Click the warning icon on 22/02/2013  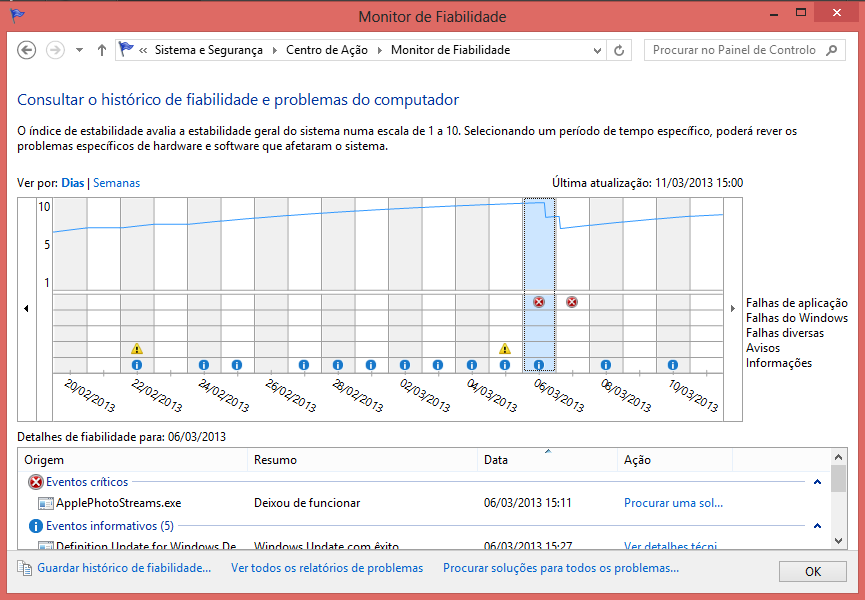137,349
